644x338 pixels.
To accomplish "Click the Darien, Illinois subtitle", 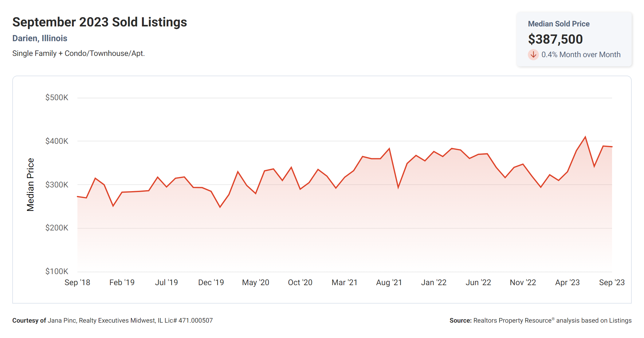I will (40, 38).
